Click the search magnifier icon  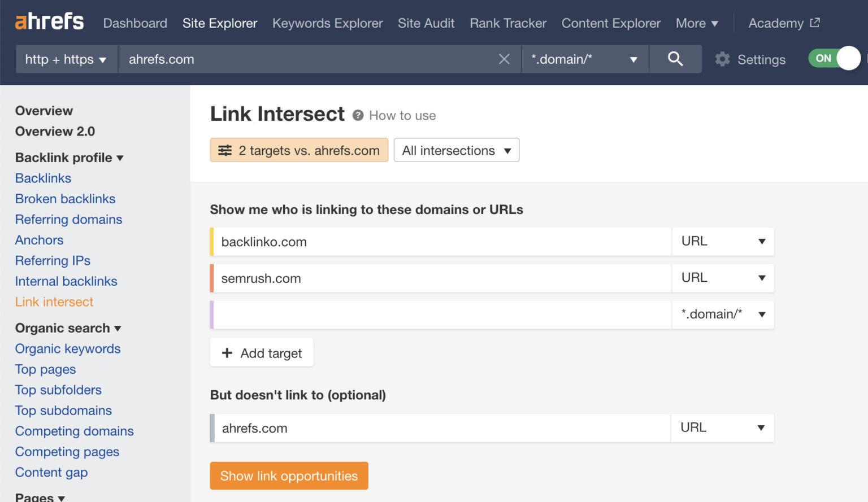[676, 59]
